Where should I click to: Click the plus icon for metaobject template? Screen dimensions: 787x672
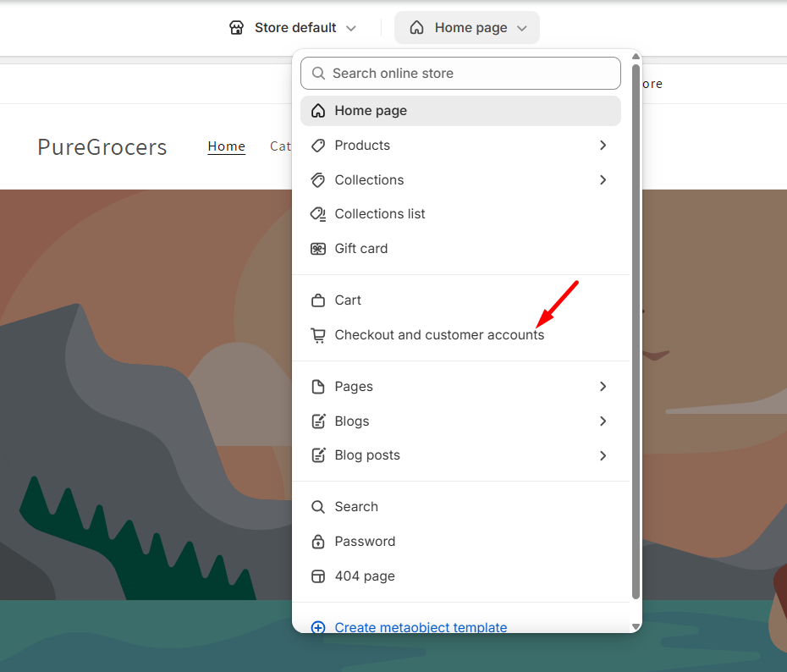tap(318, 628)
